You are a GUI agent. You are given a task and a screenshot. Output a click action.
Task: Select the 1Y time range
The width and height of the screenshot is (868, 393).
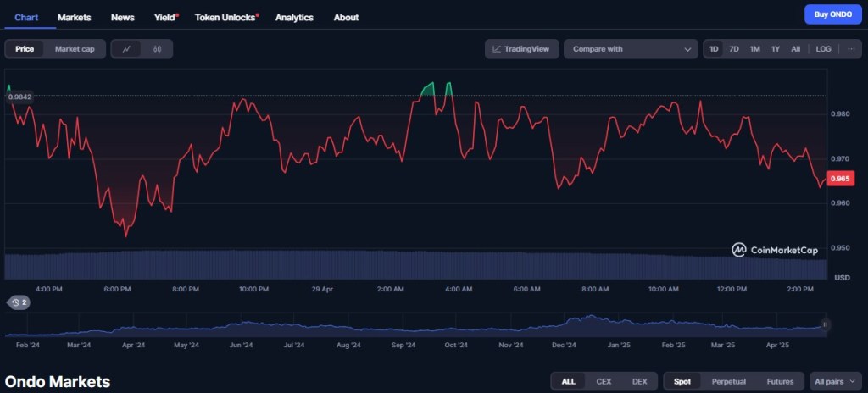tap(776, 49)
